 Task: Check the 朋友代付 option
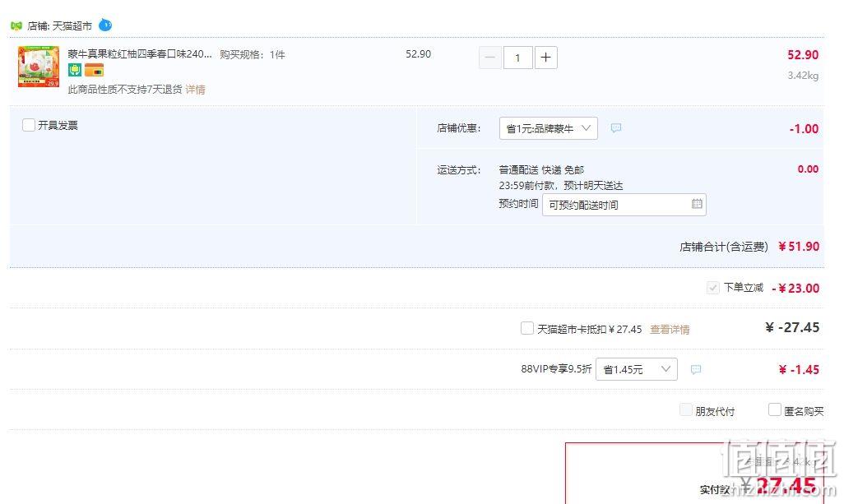[x=686, y=410]
